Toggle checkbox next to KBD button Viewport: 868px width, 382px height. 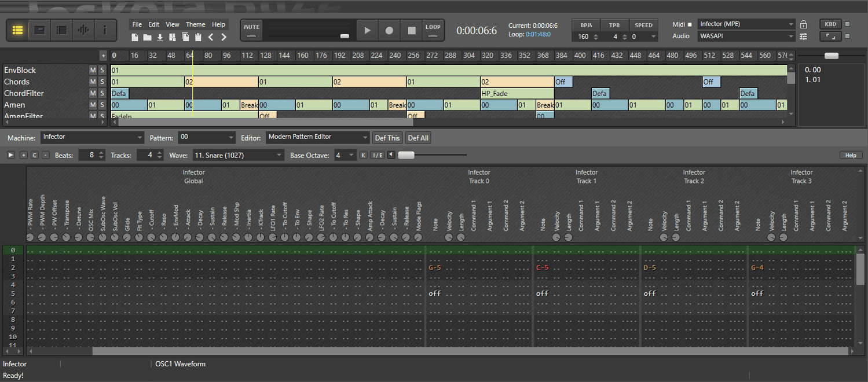[x=847, y=24]
